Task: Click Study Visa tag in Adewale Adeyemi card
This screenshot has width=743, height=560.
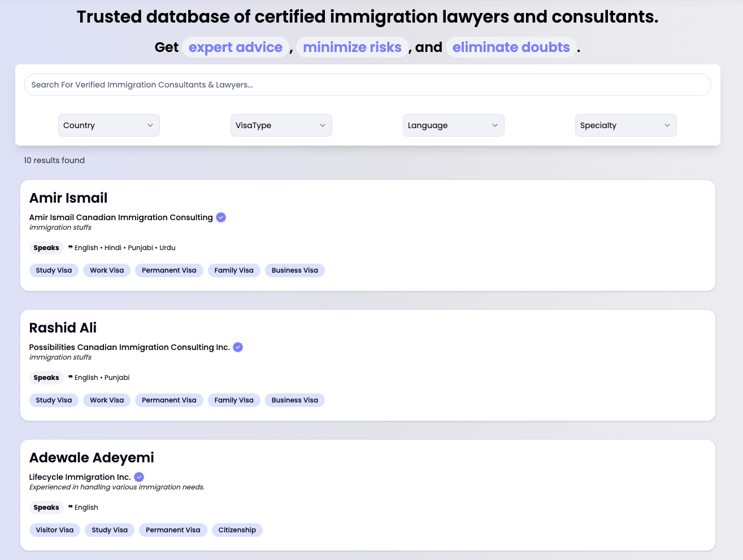Action: (x=110, y=530)
